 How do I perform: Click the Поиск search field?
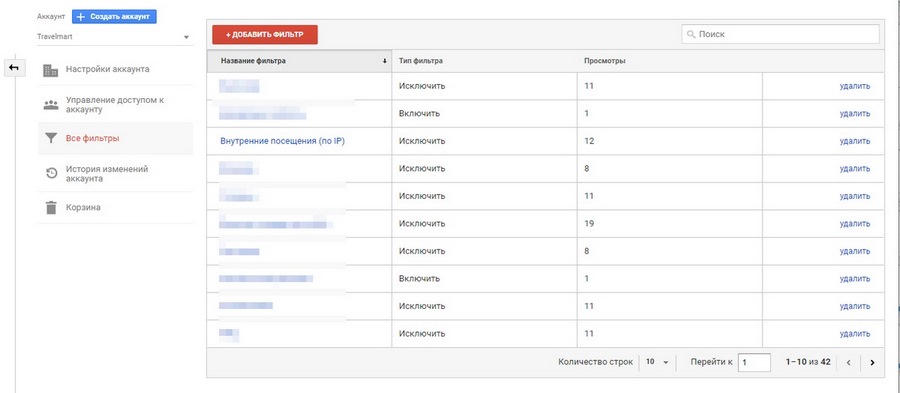[x=780, y=34]
